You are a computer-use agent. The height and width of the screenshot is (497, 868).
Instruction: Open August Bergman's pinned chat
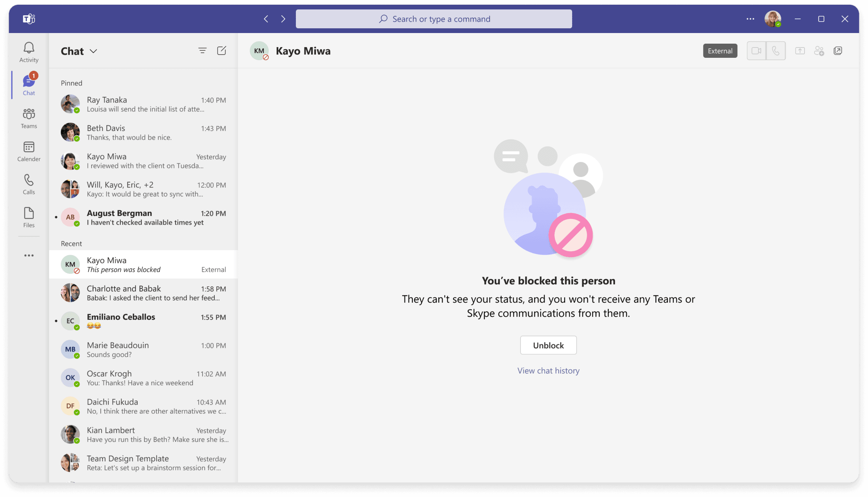click(x=144, y=217)
